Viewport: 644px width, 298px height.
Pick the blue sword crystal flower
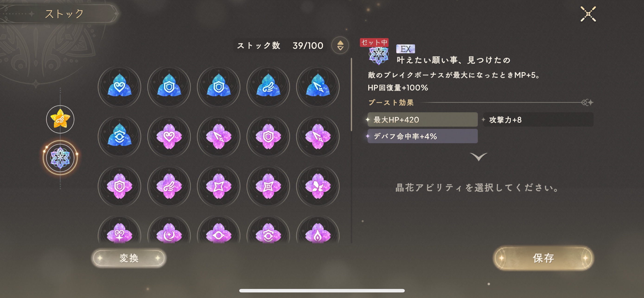point(318,87)
